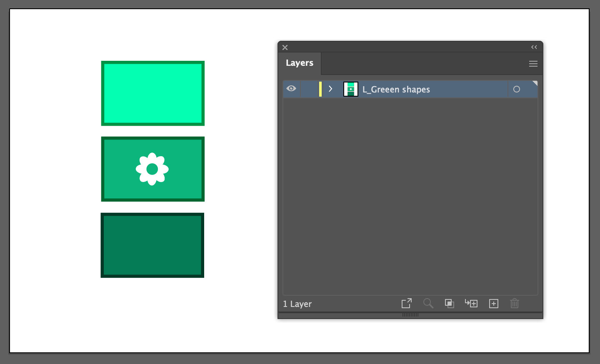Click the L_Greeen shapes layer thumbnail
The image size is (600, 364).
tap(350, 89)
